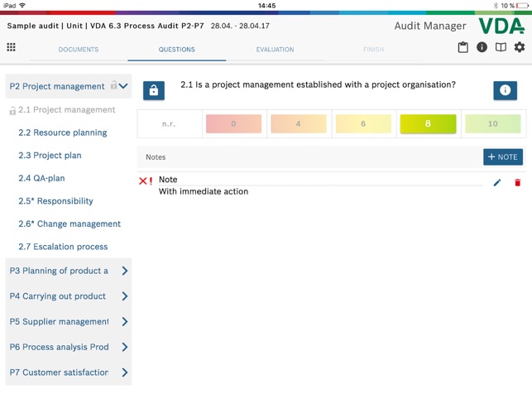The width and height of the screenshot is (532, 399).
Task: Open the book manual icon
Action: coord(501,47)
